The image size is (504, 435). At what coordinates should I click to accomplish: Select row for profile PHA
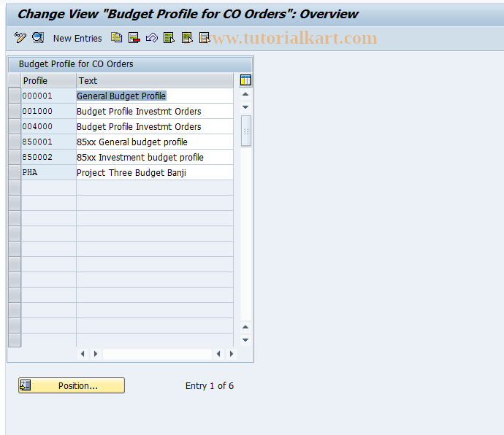tap(15, 172)
